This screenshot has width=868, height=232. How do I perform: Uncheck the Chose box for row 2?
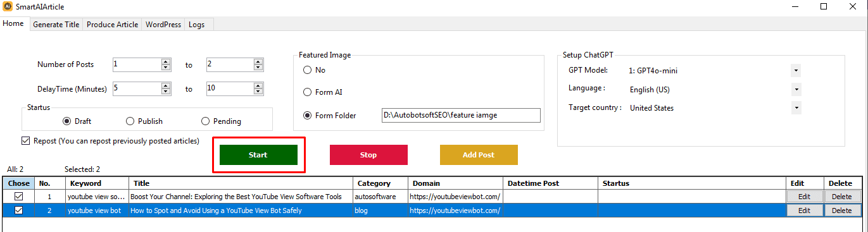click(18, 211)
